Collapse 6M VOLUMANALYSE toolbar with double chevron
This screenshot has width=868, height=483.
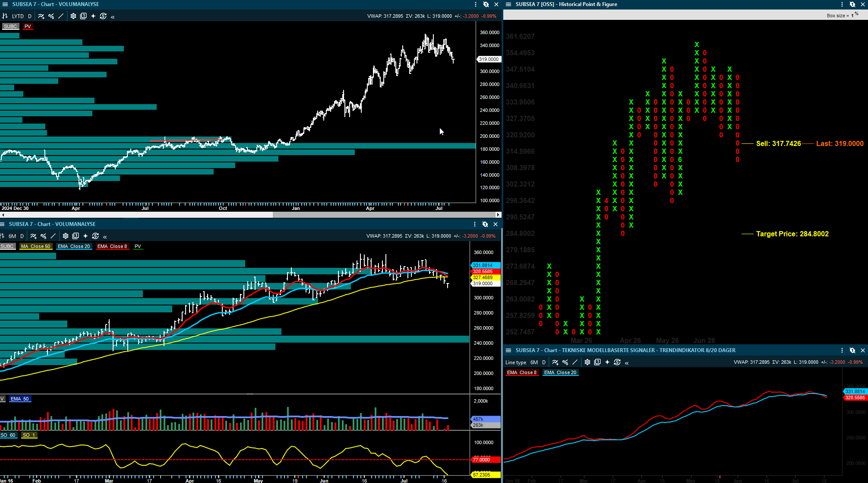pos(105,237)
